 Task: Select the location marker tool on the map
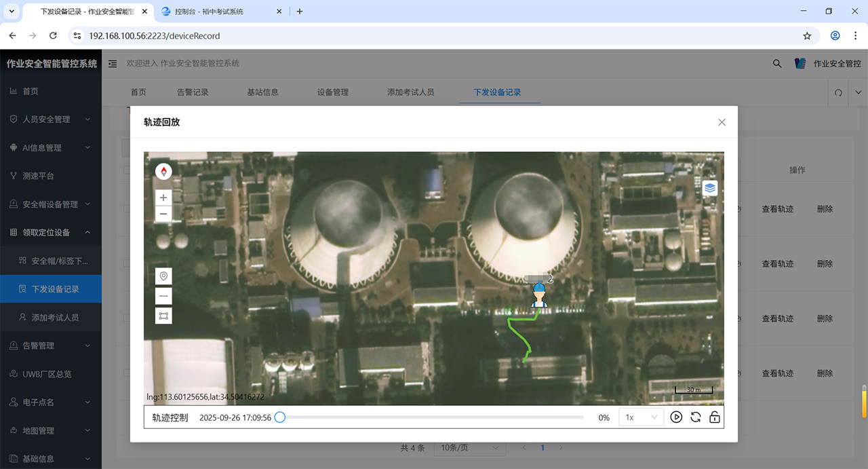[x=163, y=276]
